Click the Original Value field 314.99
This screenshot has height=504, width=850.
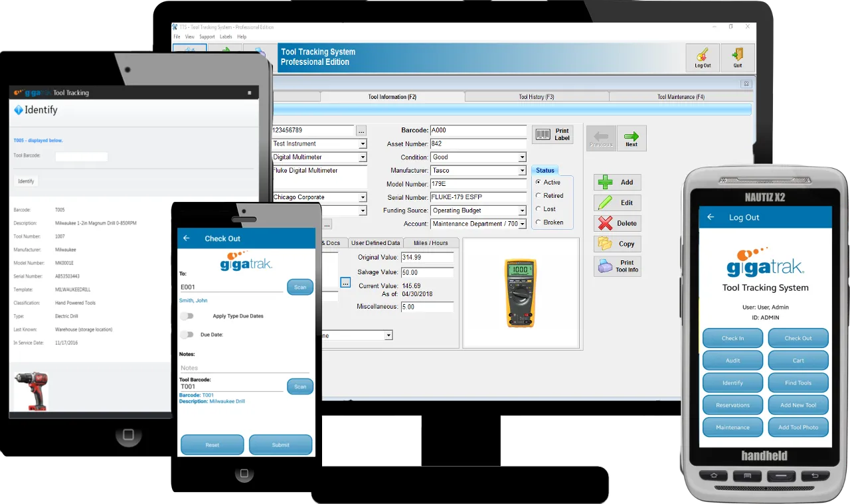pyautogui.click(x=428, y=258)
